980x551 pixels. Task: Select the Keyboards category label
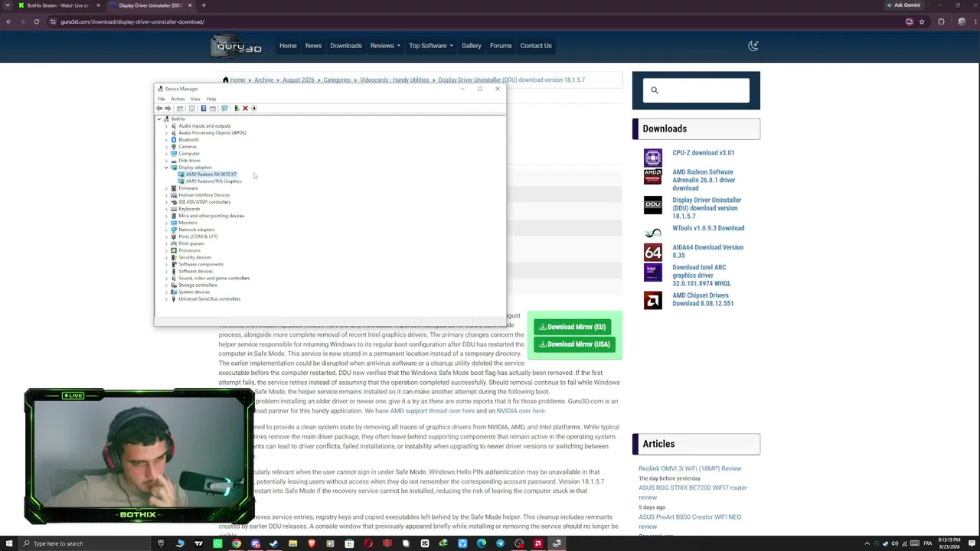[189, 209]
